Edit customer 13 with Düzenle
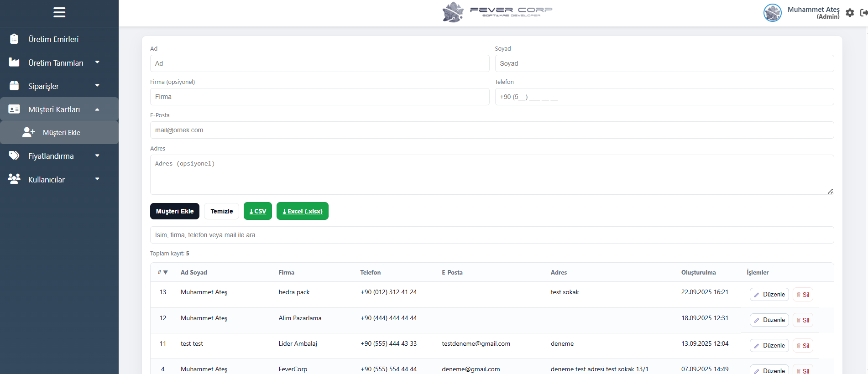 pyautogui.click(x=769, y=295)
